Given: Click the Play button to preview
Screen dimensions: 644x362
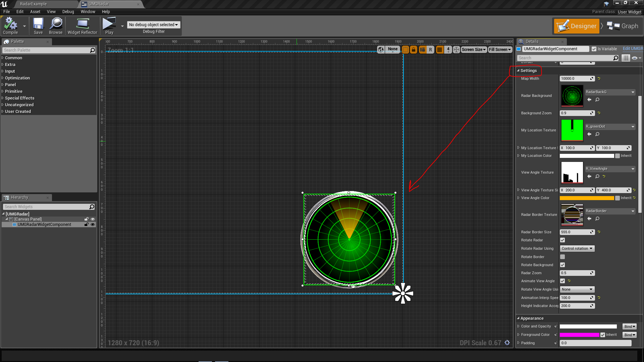Looking at the screenshot, I should pyautogui.click(x=109, y=25).
